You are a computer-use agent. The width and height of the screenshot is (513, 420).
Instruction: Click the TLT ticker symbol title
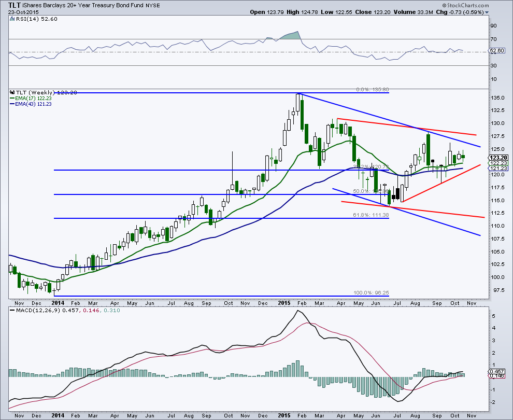13,5
